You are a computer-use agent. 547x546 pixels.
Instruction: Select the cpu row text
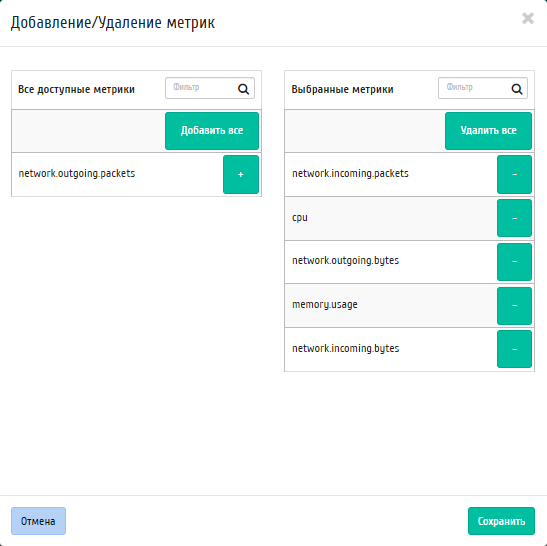pos(300,218)
